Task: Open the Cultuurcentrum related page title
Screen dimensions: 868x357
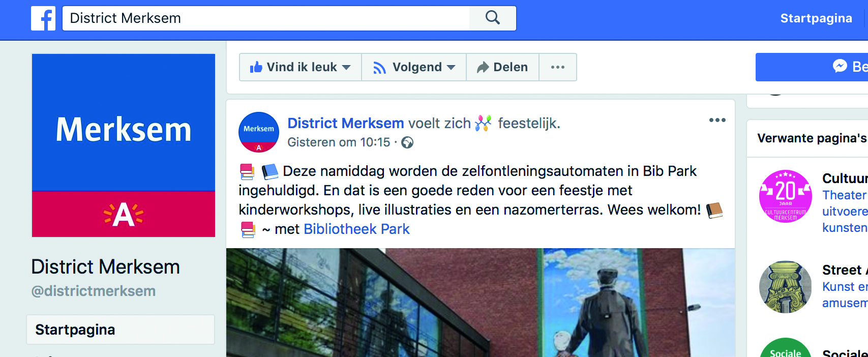Action: [845, 178]
